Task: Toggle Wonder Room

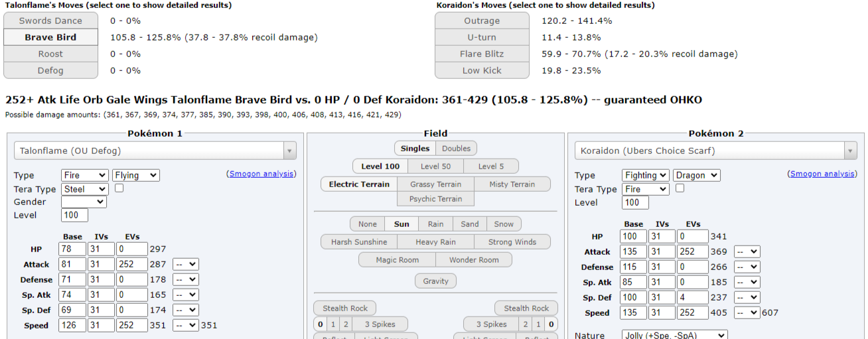Action: click(x=474, y=259)
